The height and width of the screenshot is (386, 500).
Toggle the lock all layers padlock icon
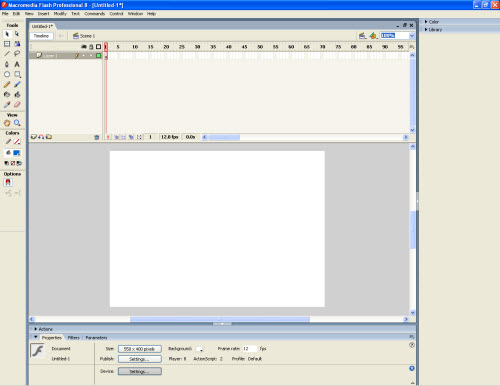[91, 47]
